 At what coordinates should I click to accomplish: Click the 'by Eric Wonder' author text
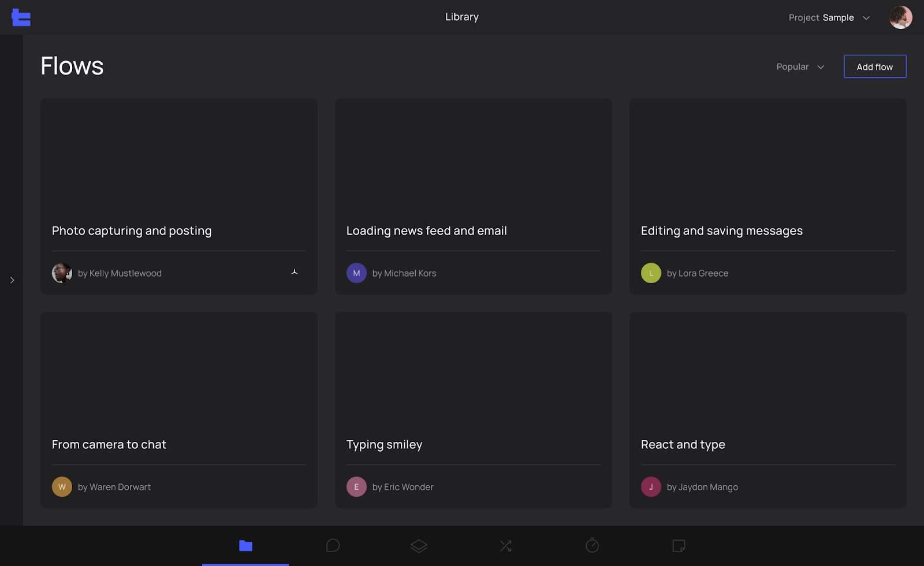(403, 487)
